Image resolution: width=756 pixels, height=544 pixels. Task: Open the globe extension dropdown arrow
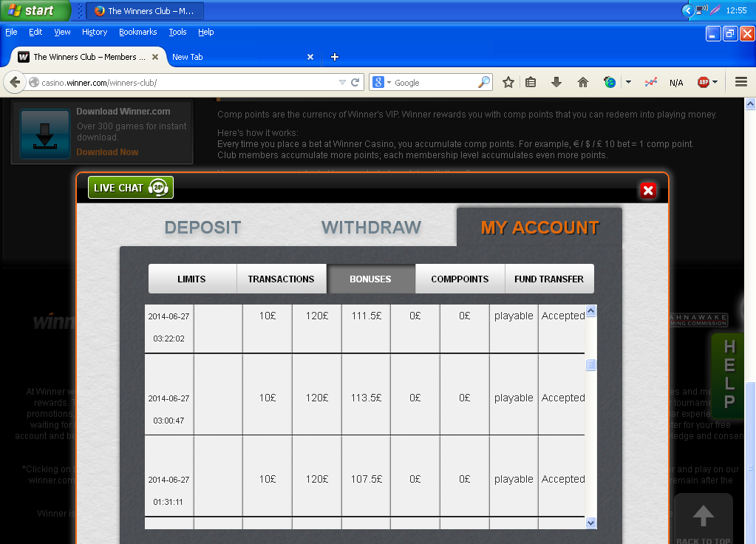click(x=628, y=83)
